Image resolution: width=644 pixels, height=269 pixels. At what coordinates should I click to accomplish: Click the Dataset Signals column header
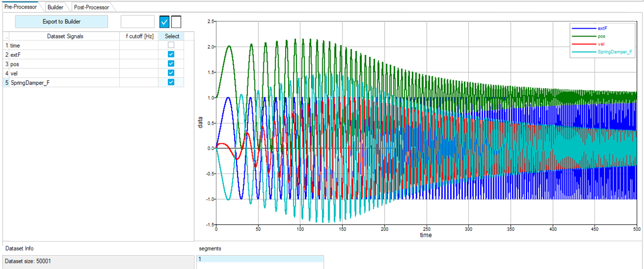click(x=64, y=36)
